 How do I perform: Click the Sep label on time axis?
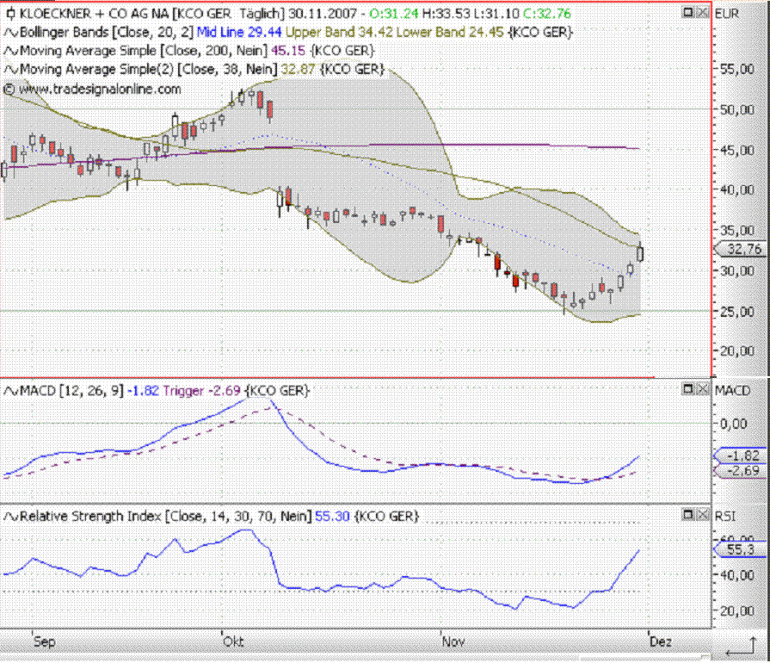click(44, 642)
